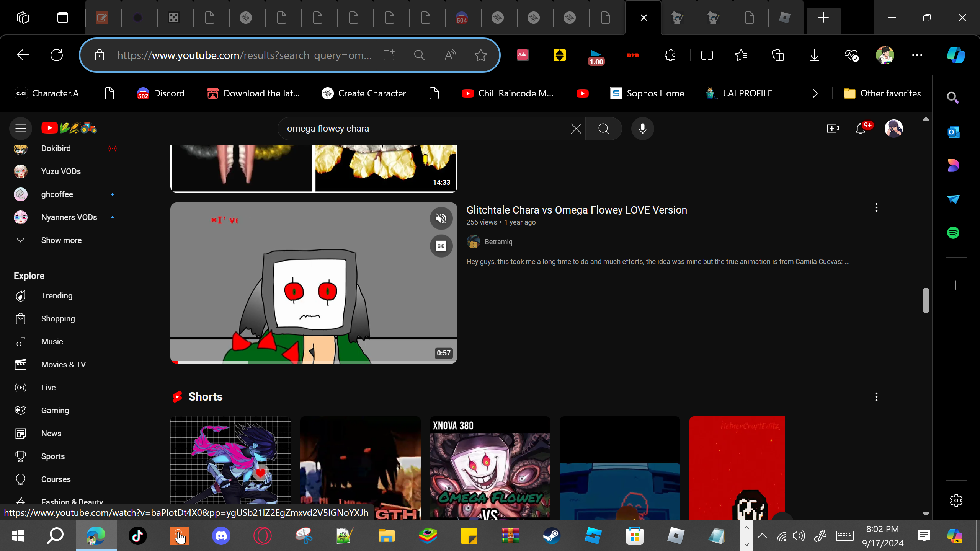Screen dimensions: 980x551
Task: Click the search magnifier button
Action: (603, 129)
